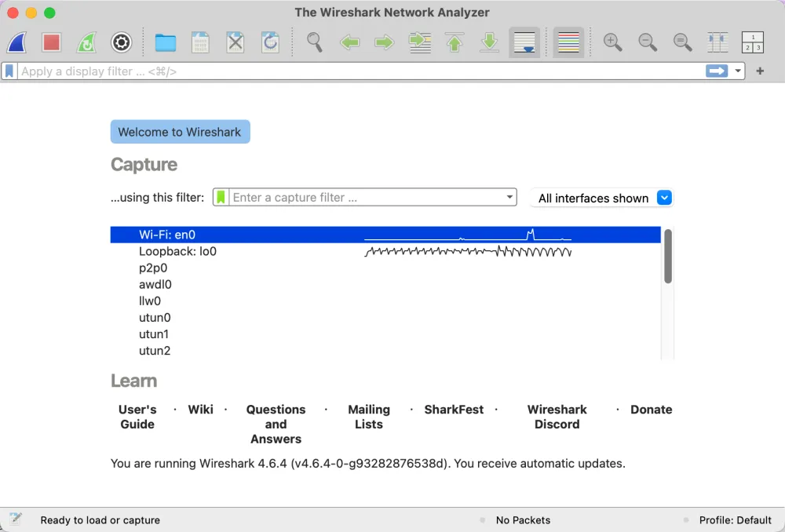
Task: Jump to the first packet icon
Action: tap(455, 42)
